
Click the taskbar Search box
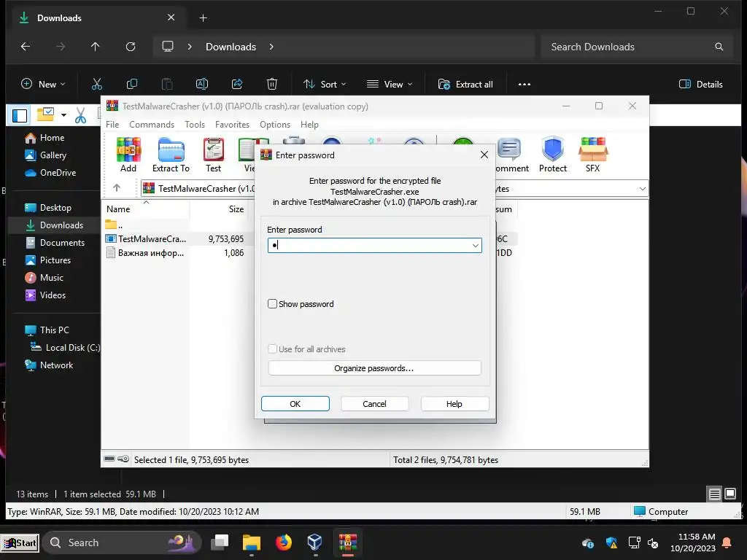click(122, 542)
